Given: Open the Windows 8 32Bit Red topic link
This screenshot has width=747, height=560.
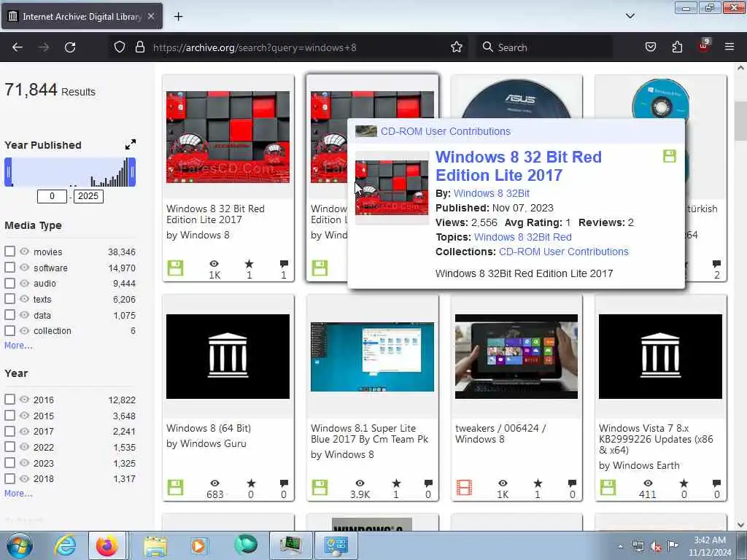Looking at the screenshot, I should point(522,237).
